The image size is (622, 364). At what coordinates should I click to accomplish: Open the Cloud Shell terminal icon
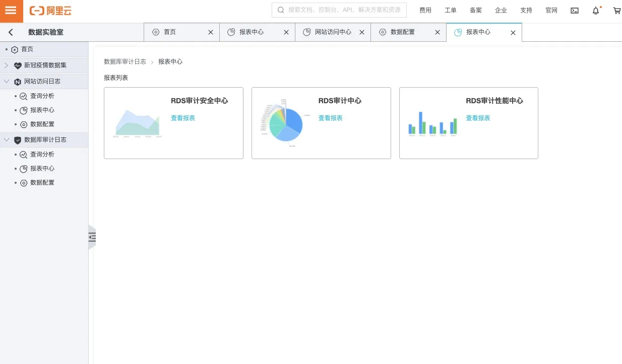pyautogui.click(x=575, y=10)
